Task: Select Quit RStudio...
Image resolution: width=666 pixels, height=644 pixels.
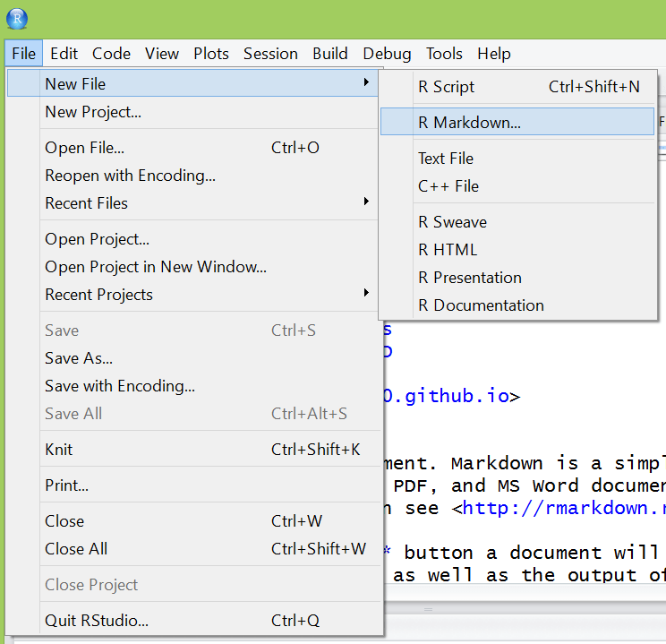Action: [192, 621]
